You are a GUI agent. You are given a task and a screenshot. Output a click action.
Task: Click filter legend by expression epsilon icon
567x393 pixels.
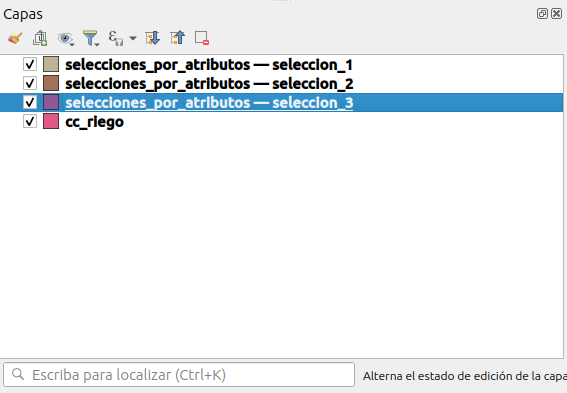[116, 38]
